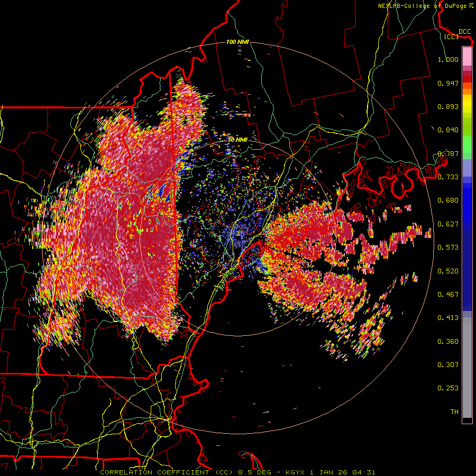Viewport: 476px width, 476px height.
Task: Click the 1.000 legend value
Action: (448, 59)
